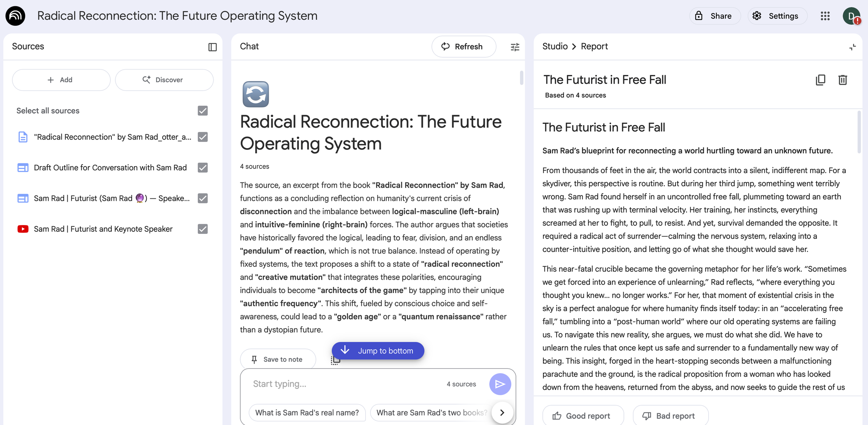Image resolution: width=868 pixels, height=425 pixels.
Task: Collapse the Studio report view icon
Action: tap(852, 47)
